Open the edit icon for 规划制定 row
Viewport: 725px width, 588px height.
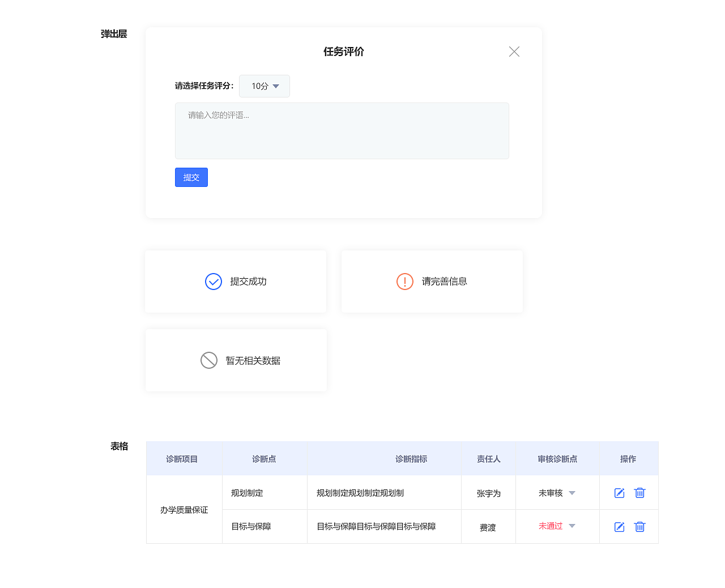[619, 493]
